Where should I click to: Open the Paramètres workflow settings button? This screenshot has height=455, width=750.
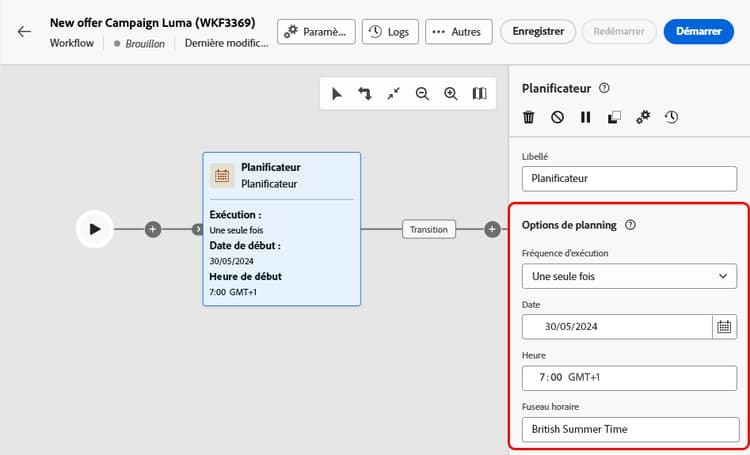point(316,32)
